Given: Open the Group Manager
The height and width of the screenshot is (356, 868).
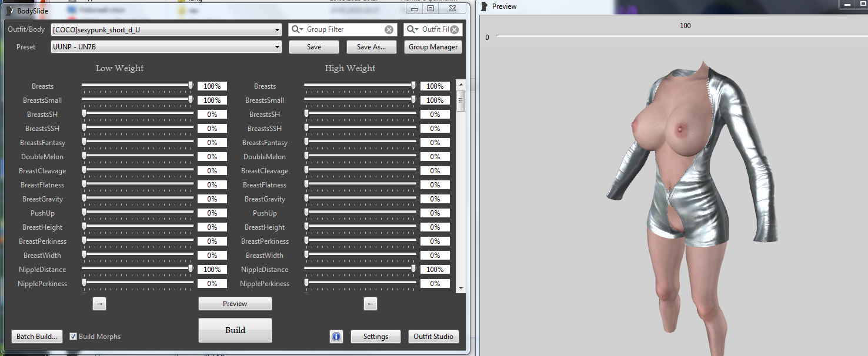Looking at the screenshot, I should pos(433,47).
